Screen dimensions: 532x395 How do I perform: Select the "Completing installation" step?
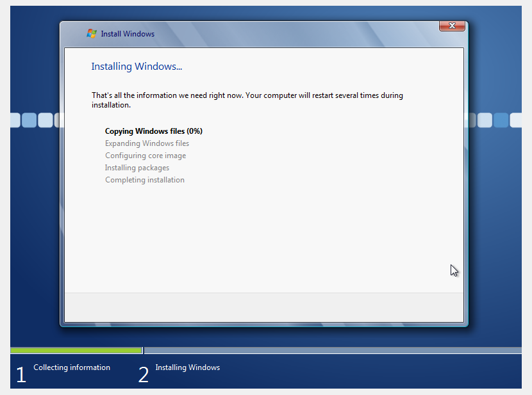(x=145, y=180)
